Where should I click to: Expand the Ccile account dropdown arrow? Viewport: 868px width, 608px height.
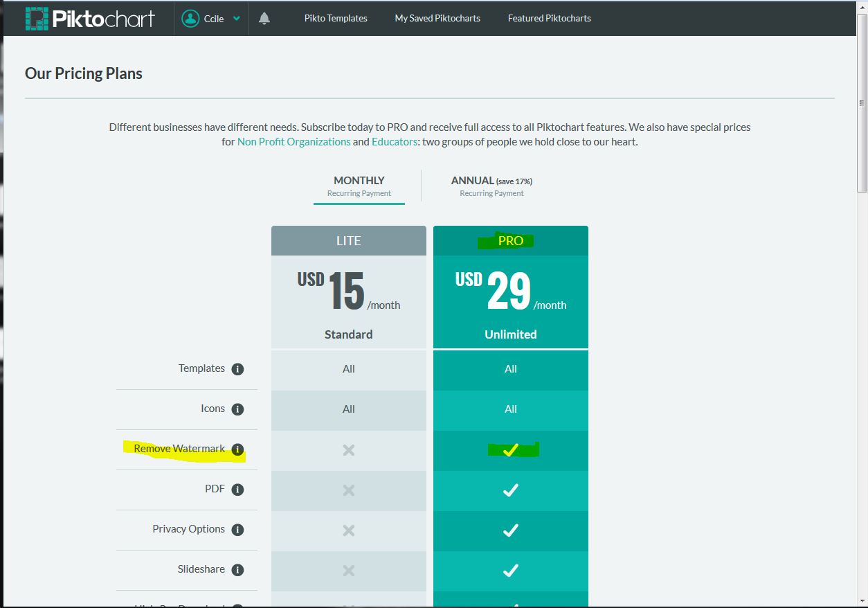coord(237,19)
